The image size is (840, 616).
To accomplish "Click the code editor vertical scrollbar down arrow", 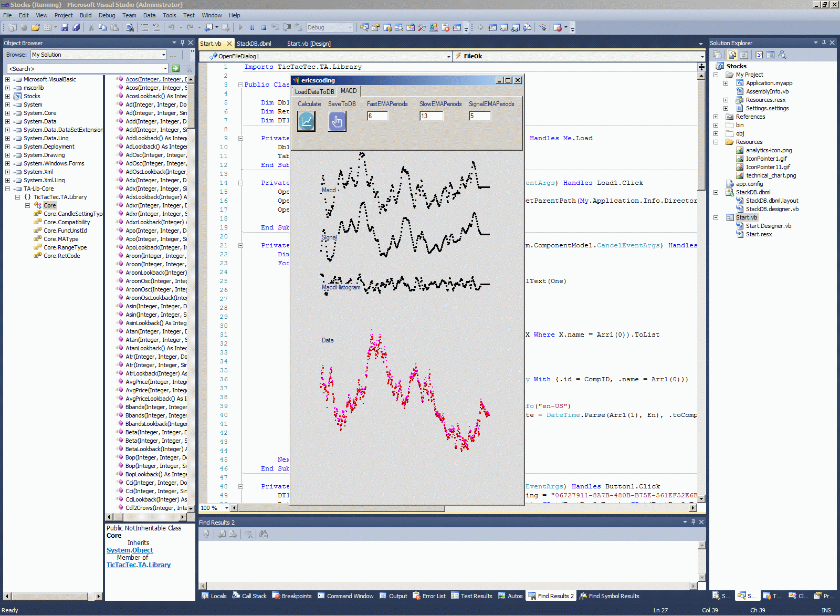I will 701,498.
